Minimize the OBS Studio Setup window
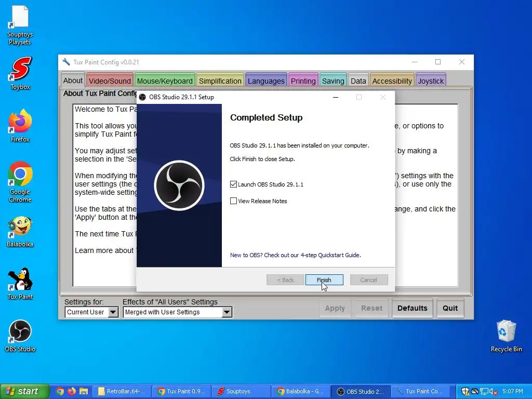532x399 pixels. (336, 97)
